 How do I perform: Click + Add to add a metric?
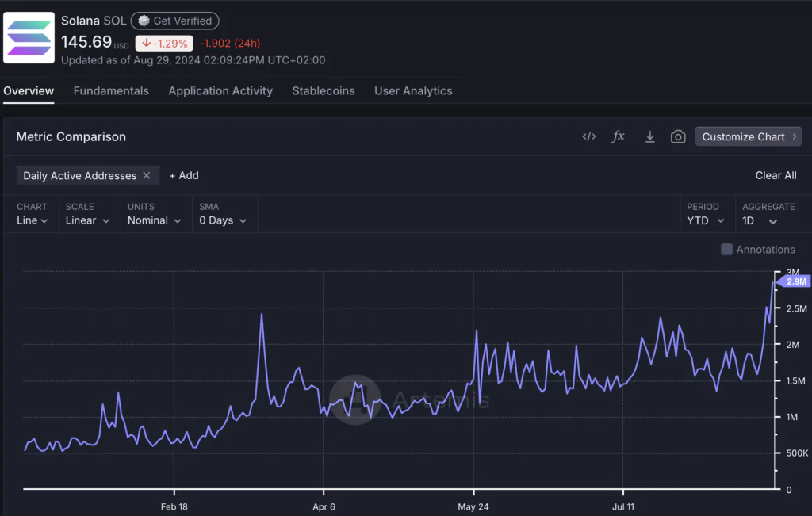(x=184, y=175)
